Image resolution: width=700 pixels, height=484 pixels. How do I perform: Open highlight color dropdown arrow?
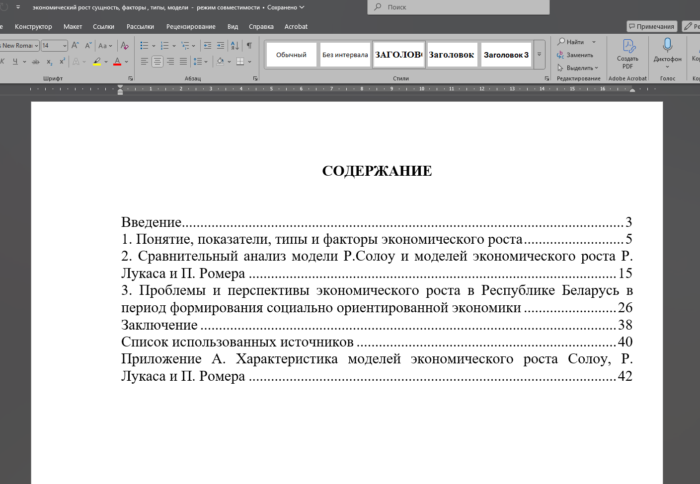(106, 62)
